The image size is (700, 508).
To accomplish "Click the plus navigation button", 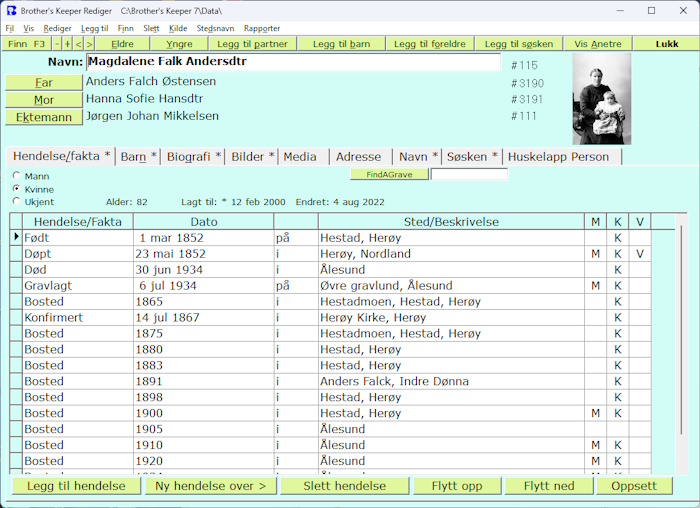I will click(x=68, y=44).
